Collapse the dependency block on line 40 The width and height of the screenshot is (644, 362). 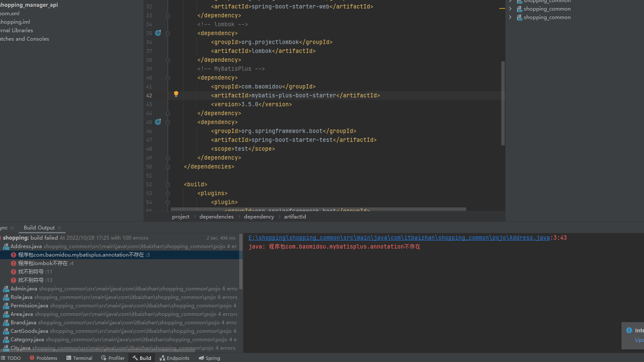(168, 78)
